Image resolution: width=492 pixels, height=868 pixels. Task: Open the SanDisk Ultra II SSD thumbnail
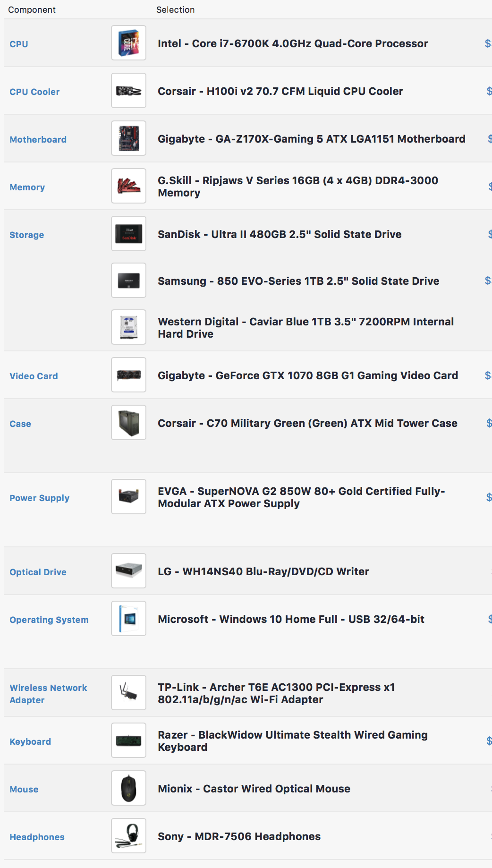click(128, 234)
